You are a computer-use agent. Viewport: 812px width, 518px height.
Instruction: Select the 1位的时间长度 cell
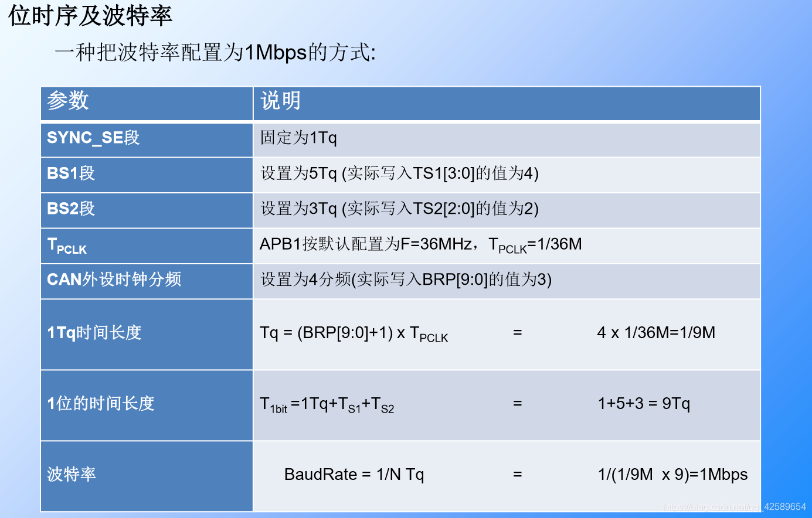point(147,405)
